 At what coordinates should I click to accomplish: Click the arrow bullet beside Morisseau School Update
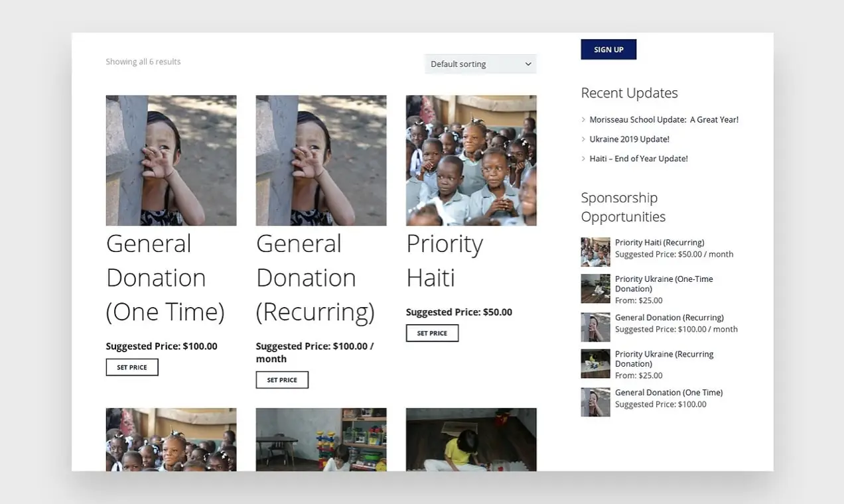583,120
